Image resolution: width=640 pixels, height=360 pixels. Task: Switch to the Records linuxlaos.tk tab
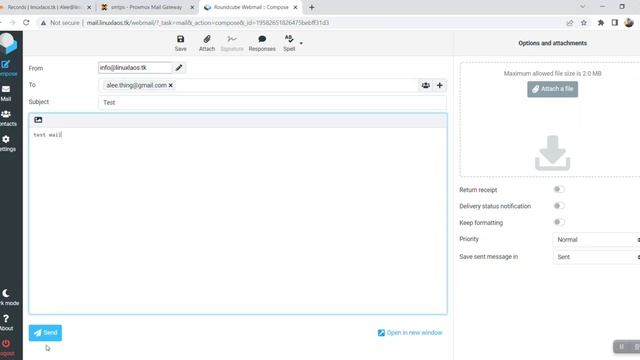[x=43, y=7]
